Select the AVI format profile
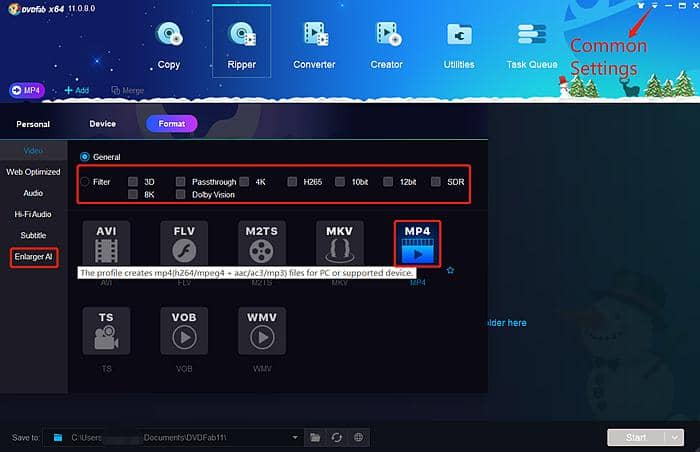This screenshot has width=700, height=452. coord(106,243)
